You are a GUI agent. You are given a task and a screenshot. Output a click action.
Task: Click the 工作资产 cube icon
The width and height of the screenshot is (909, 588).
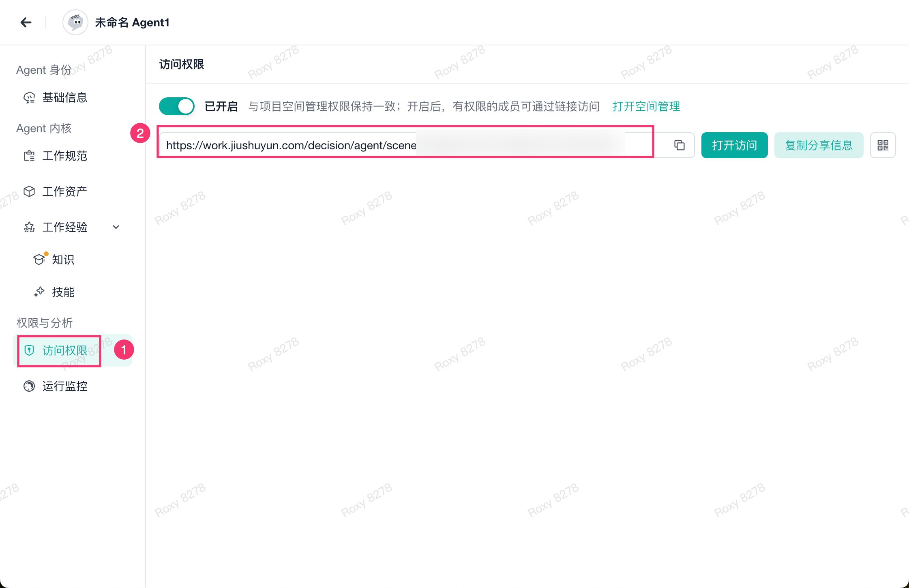click(29, 191)
